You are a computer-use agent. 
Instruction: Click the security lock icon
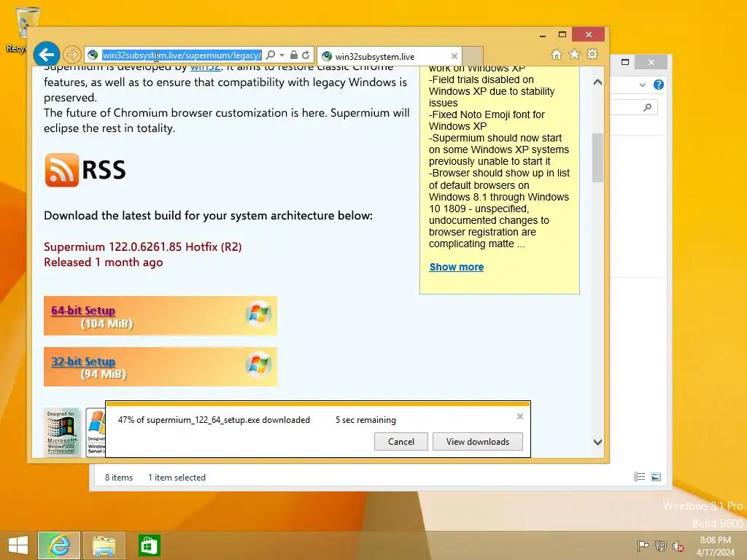point(294,55)
